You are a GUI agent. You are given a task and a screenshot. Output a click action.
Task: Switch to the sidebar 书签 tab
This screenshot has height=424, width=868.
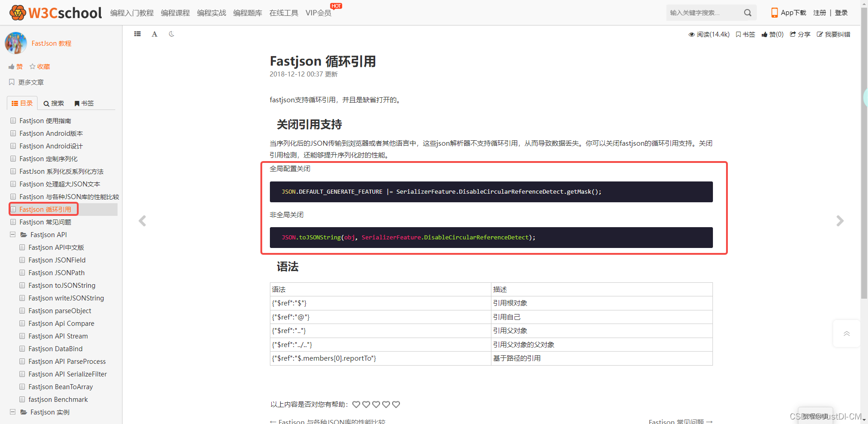[84, 103]
